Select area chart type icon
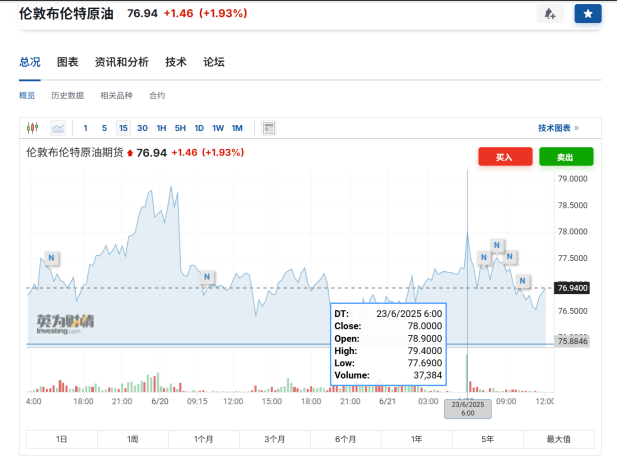Image resolution: width=617 pixels, height=457 pixels. (x=58, y=128)
